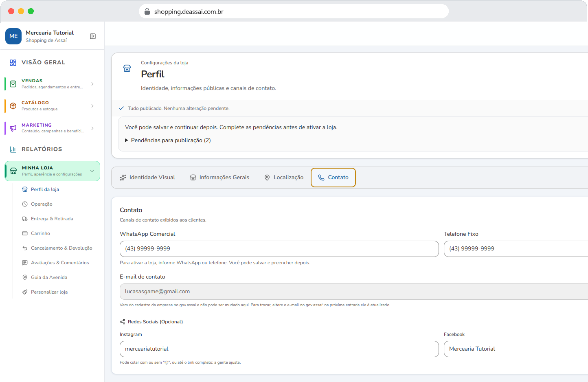Click the browser address bar
Viewport: 588px width, 382px height.
[x=294, y=11]
